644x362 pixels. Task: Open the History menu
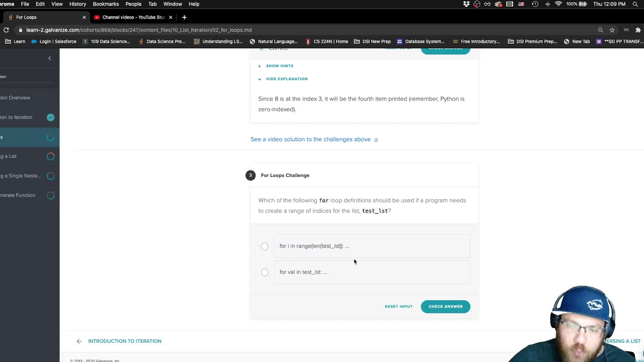(77, 4)
